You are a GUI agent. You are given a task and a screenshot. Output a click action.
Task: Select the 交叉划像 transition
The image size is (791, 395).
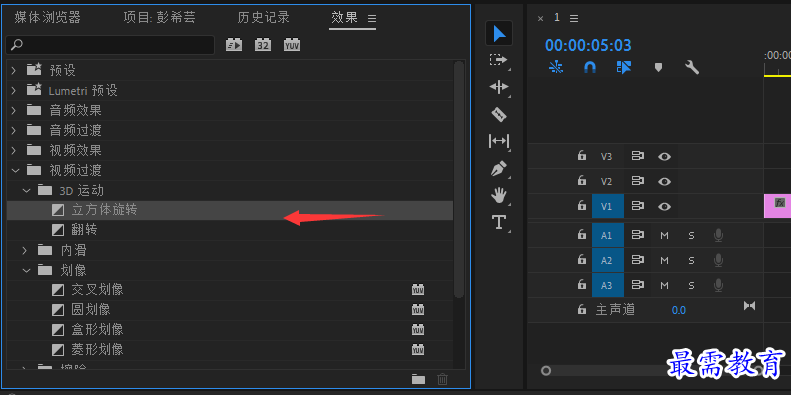[230, 290]
